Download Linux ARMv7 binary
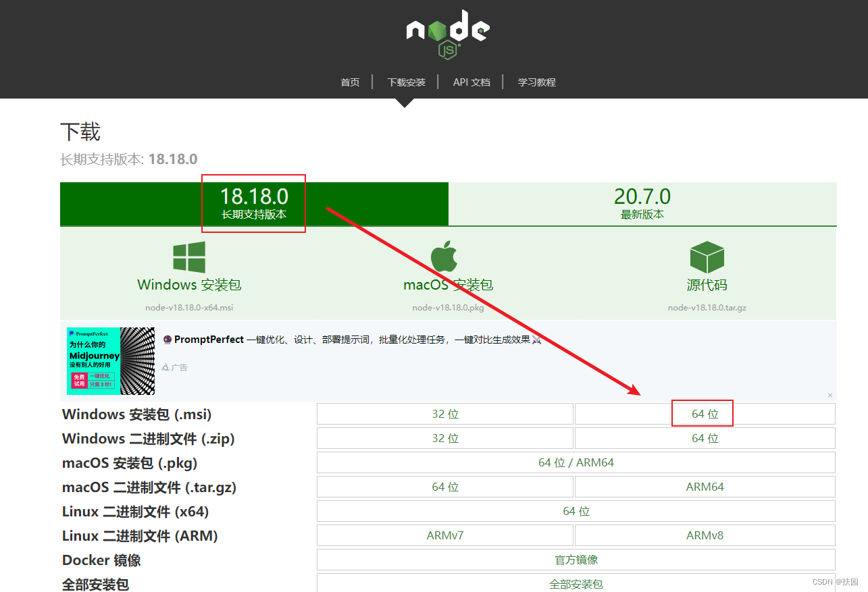Image resolution: width=868 pixels, height=592 pixels. [445, 535]
